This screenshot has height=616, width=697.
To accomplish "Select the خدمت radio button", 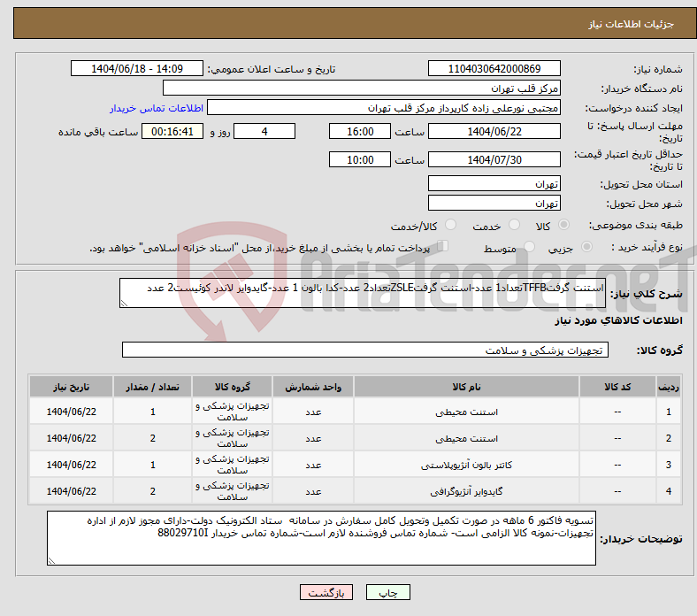I will 508,227.
